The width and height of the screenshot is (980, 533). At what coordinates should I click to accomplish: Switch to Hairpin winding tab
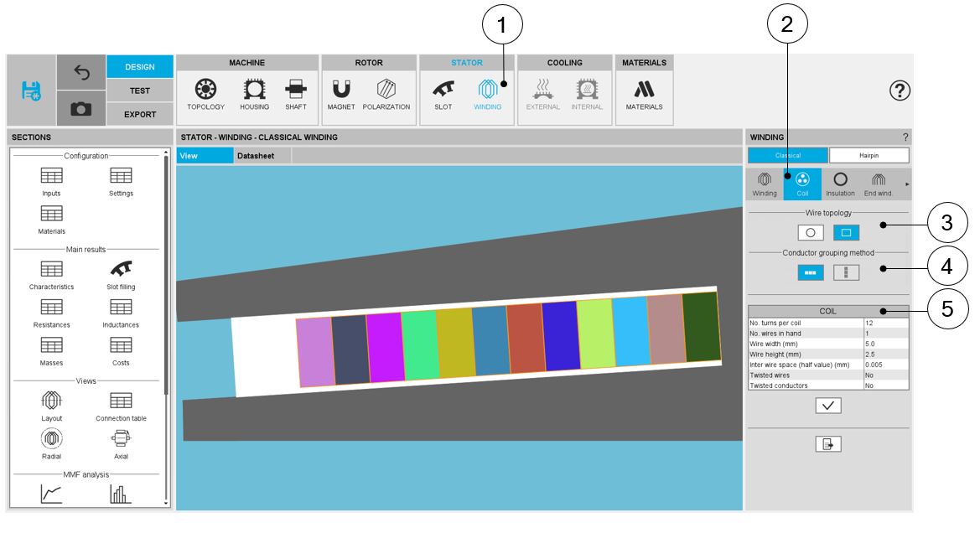click(x=869, y=155)
